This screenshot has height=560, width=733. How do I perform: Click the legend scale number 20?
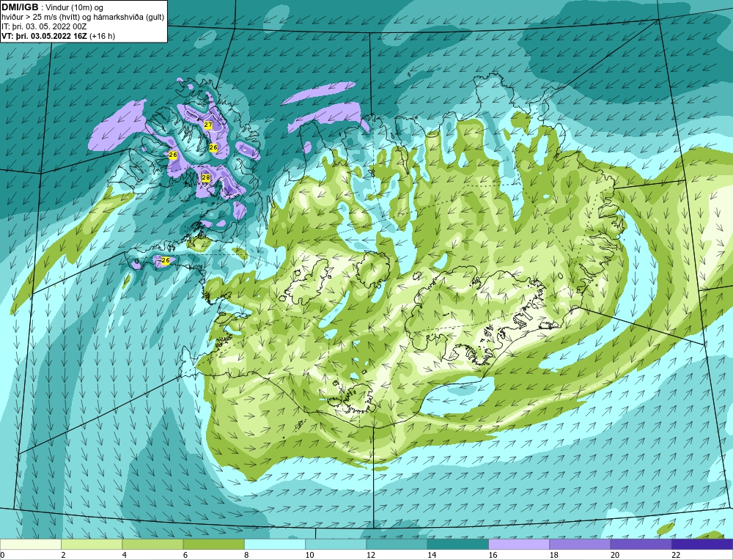615,555
